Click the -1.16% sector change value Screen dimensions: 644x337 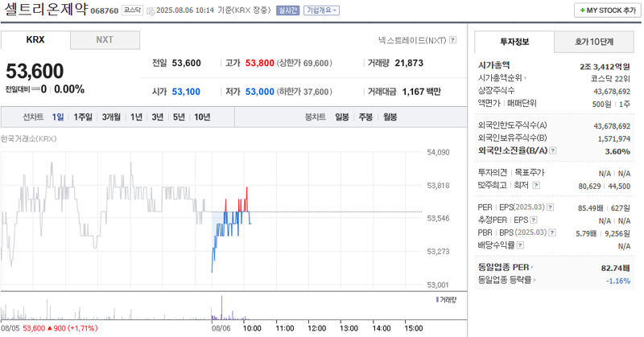pyautogui.click(x=618, y=281)
